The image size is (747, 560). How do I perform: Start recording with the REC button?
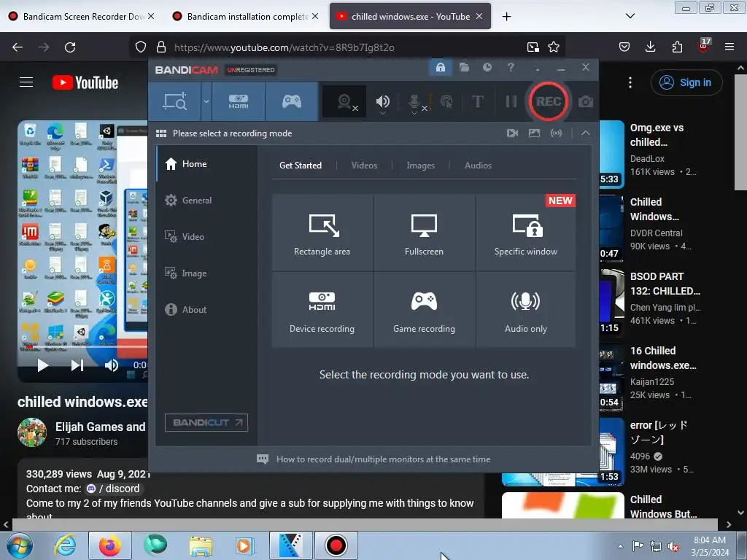click(x=549, y=101)
